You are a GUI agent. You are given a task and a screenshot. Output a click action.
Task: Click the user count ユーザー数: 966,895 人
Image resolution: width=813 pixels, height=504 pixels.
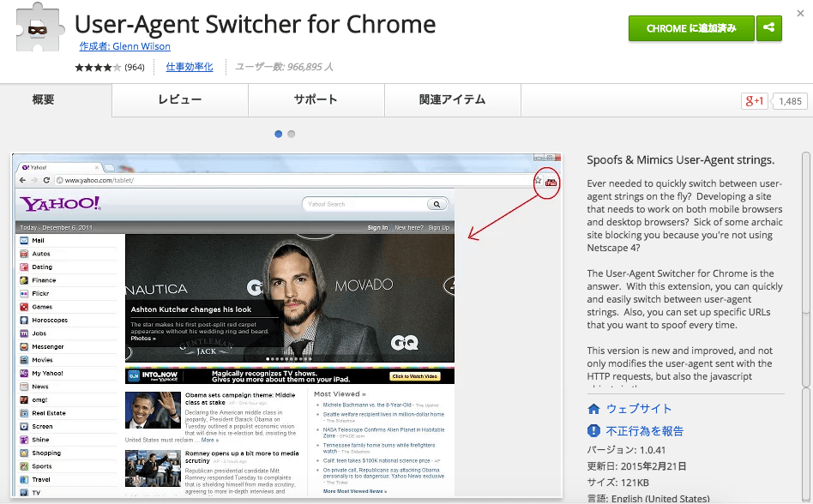(x=284, y=67)
